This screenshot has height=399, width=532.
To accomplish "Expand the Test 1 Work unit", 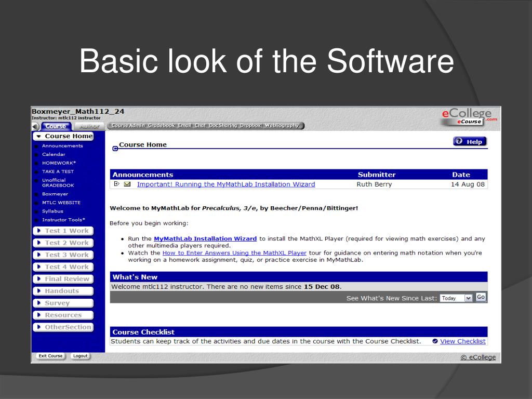I will (x=63, y=231).
